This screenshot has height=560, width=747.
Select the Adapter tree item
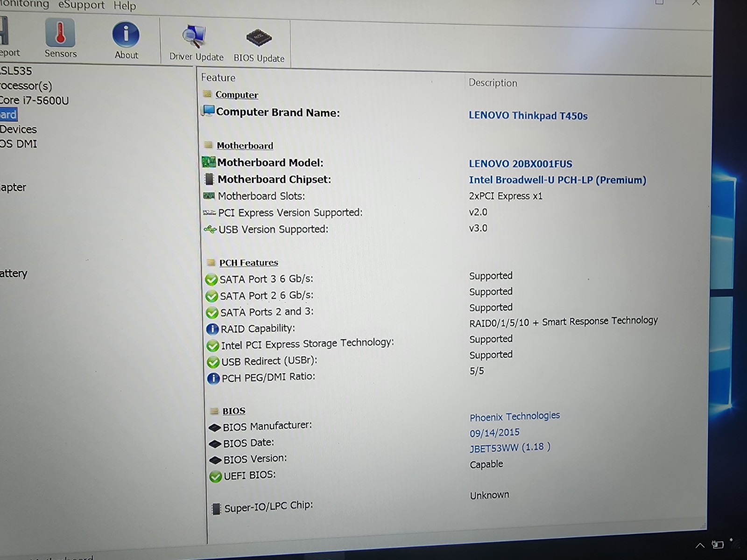[13, 187]
